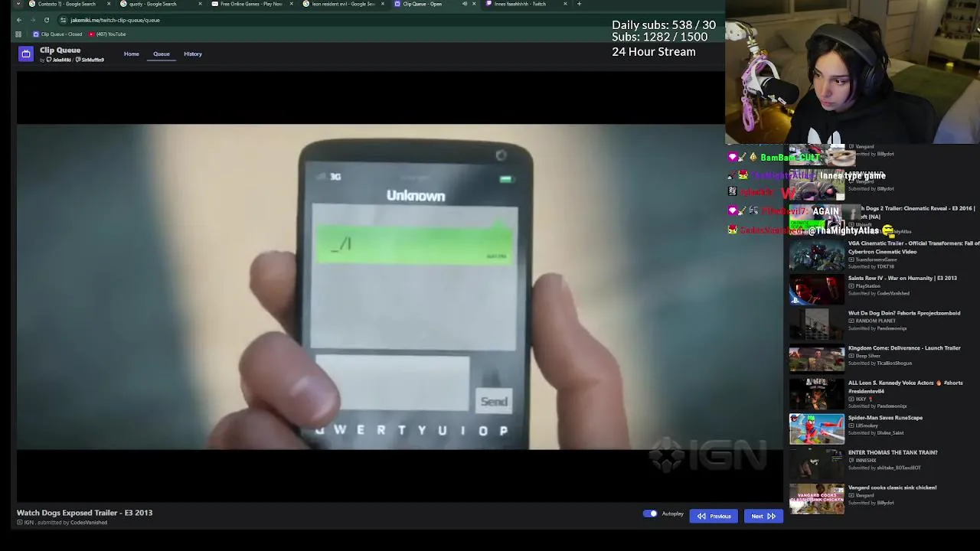Click the audio speaker icon on Clip Queue tab
Screen dimensions: 980x551
coord(464,4)
